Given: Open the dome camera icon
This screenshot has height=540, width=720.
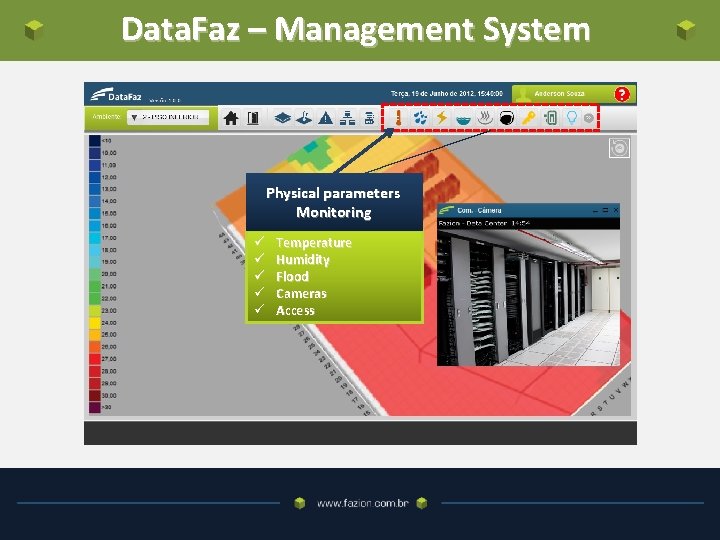Looking at the screenshot, I should pos(506,118).
